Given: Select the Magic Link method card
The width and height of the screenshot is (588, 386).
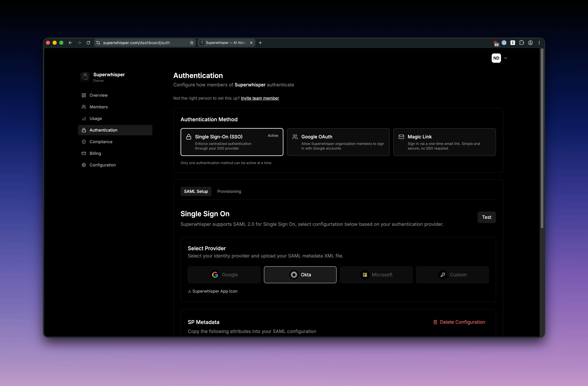Looking at the screenshot, I should [444, 142].
